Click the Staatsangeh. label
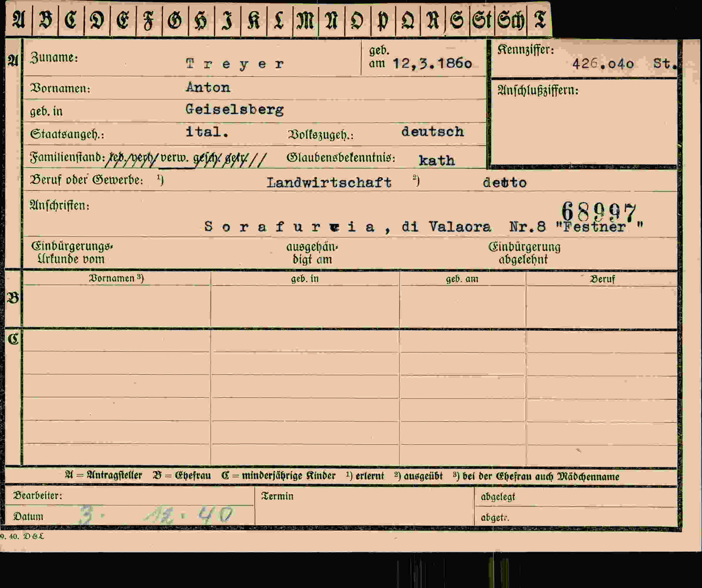 (67, 134)
